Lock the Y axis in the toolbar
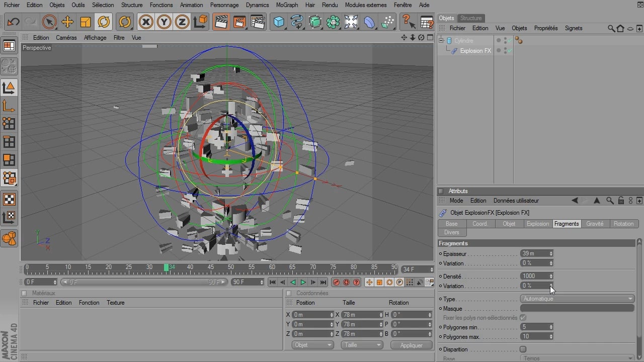This screenshot has width=644, height=362. click(x=163, y=22)
